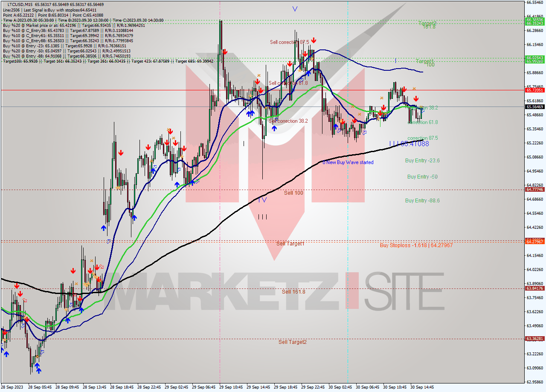This screenshot has width=546, height=392.
Task: Click the 'Buy %10 @ C_Entry88' line
Action: point(68,40)
